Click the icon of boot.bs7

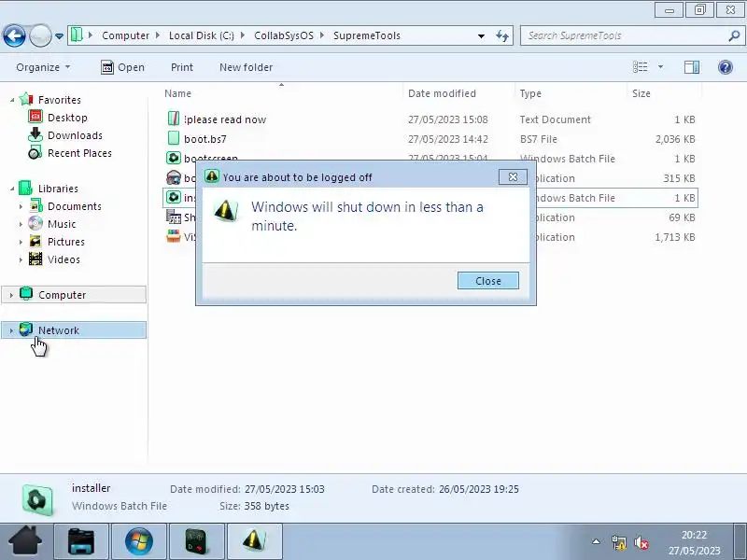click(174, 138)
